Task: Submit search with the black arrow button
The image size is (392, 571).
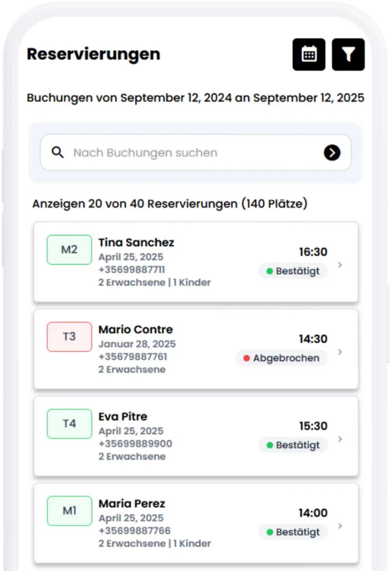Action: point(332,153)
